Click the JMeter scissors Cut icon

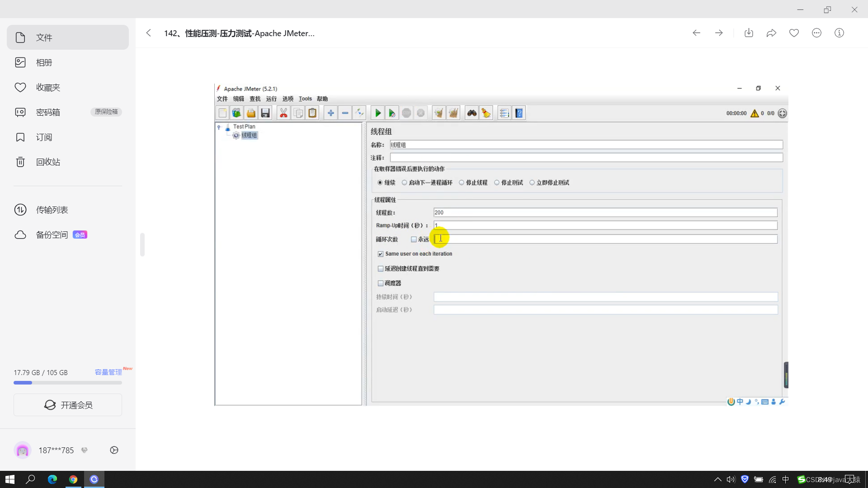283,113
